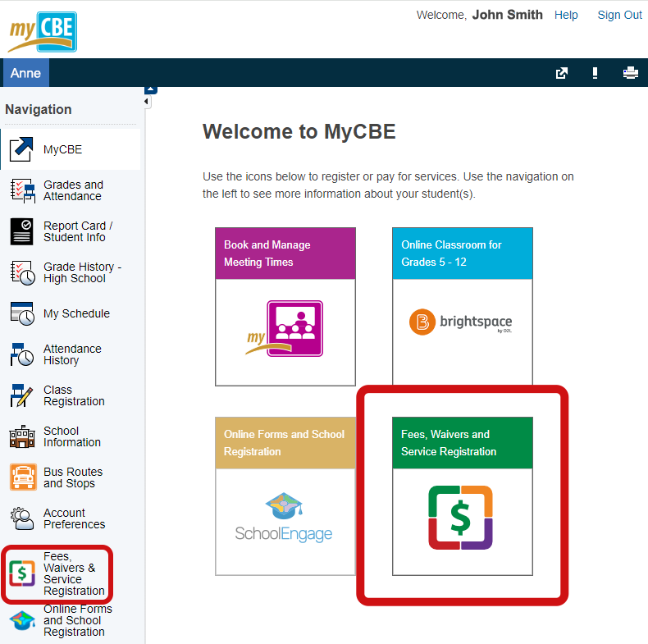Click the blue up arrow above the sidebar
The height and width of the screenshot is (644, 648).
click(x=150, y=89)
